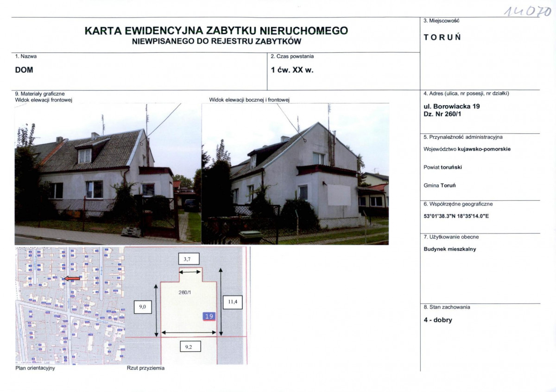
Task: Open the side and front elevation photo
Action: coord(295,174)
